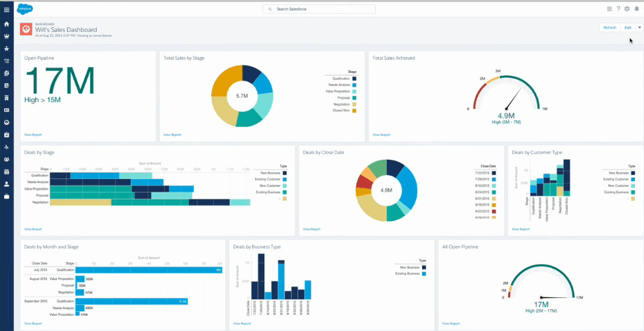Viewport: 644px width, 331px height.
Task: Click 'Deals by Business Type' card title
Action: pos(256,247)
